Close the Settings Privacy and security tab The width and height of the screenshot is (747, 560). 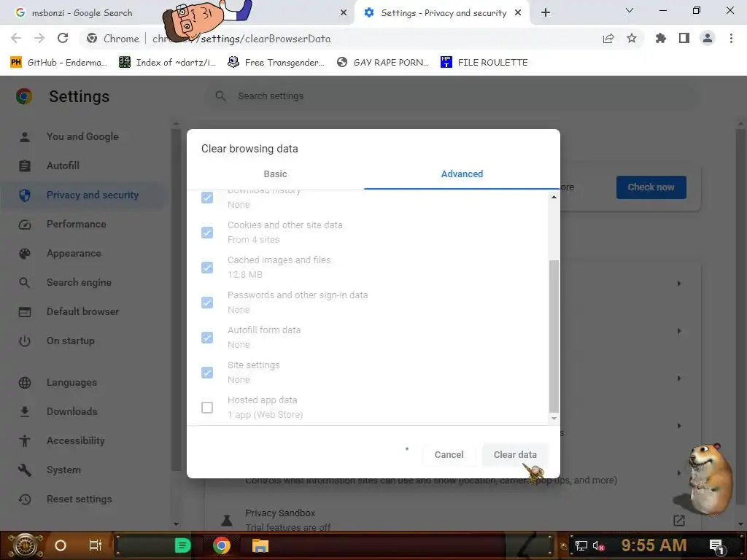pyautogui.click(x=518, y=13)
